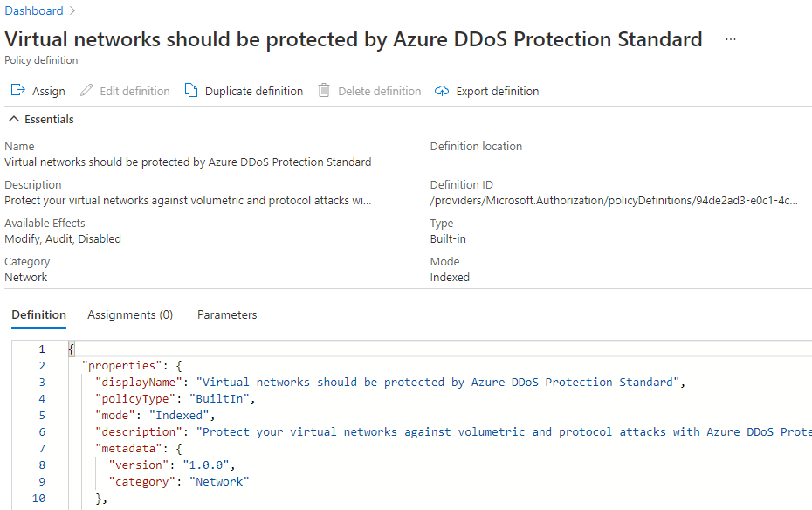
Task: Click the "metadata" key in JSON editor
Action: pyautogui.click(x=126, y=448)
